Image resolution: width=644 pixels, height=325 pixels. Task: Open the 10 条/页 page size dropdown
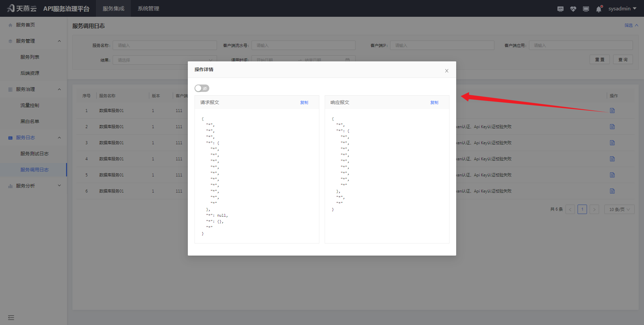point(619,209)
